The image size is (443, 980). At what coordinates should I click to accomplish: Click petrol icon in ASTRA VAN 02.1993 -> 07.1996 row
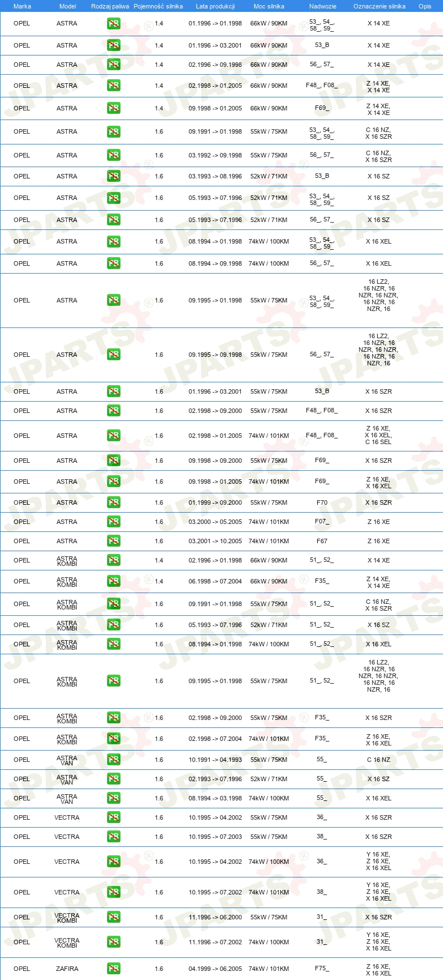[114, 779]
